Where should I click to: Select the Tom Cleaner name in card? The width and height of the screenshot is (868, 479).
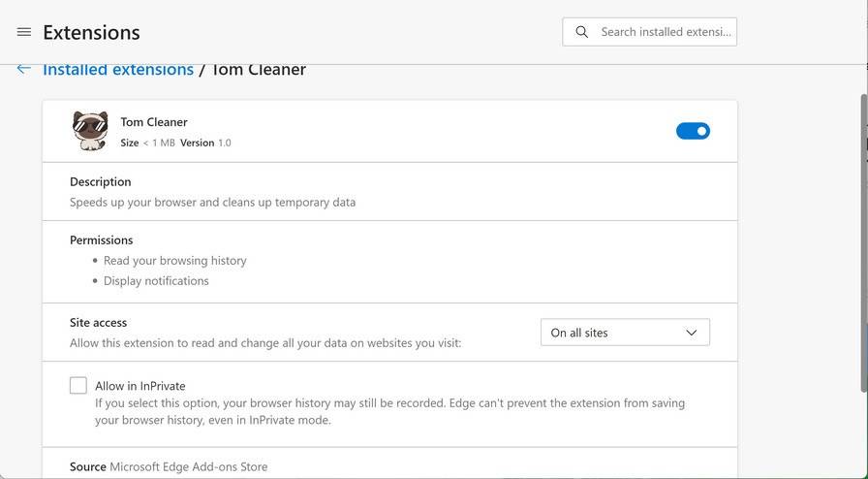(x=154, y=122)
